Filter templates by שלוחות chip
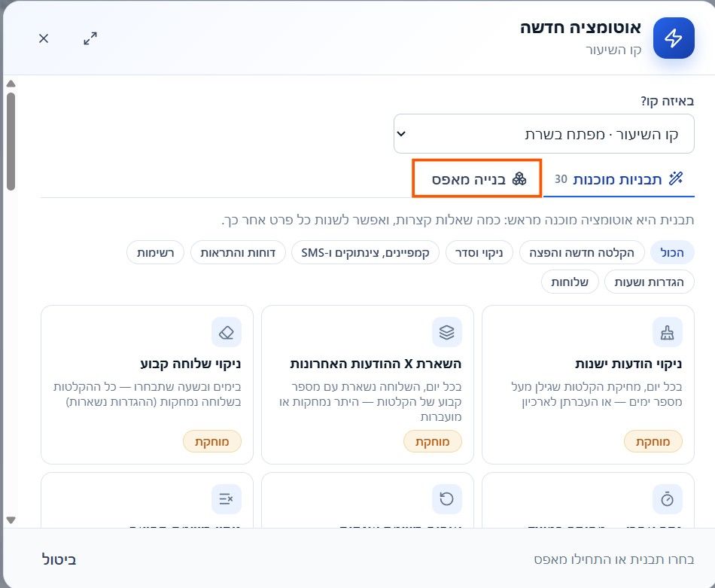 click(570, 282)
